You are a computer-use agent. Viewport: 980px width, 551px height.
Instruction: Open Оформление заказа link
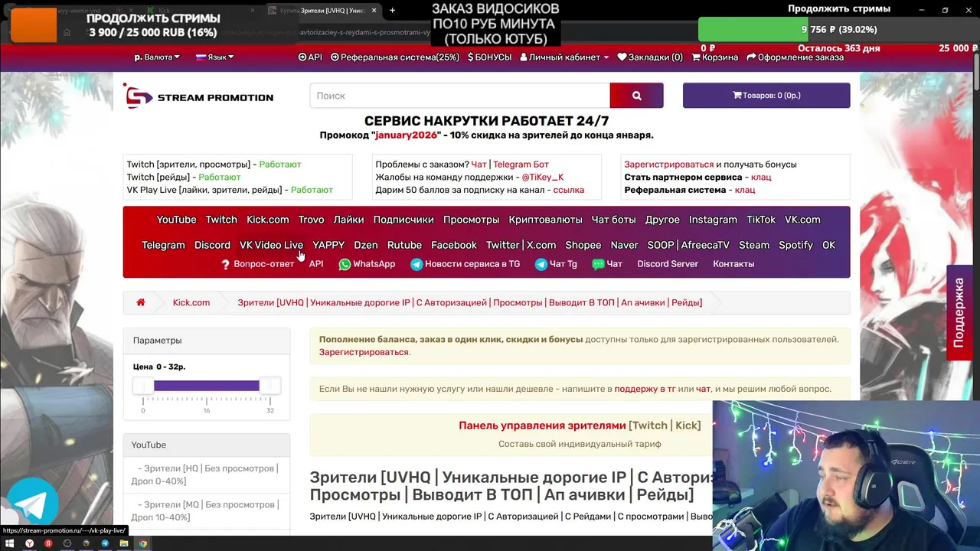click(x=795, y=57)
